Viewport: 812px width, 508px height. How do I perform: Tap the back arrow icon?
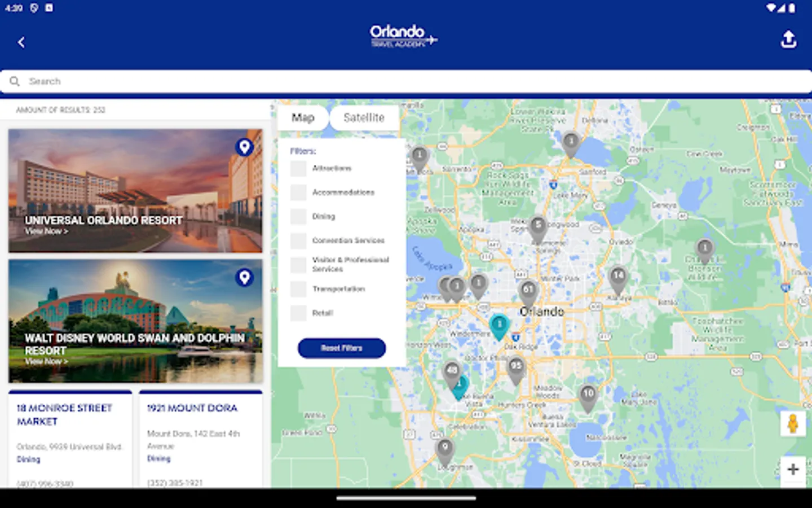pyautogui.click(x=21, y=42)
